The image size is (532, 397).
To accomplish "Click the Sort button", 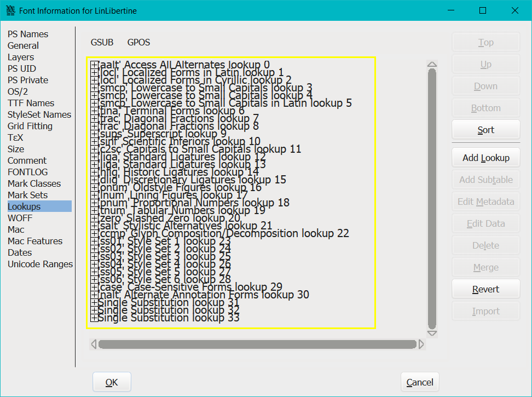I will click(x=486, y=130).
